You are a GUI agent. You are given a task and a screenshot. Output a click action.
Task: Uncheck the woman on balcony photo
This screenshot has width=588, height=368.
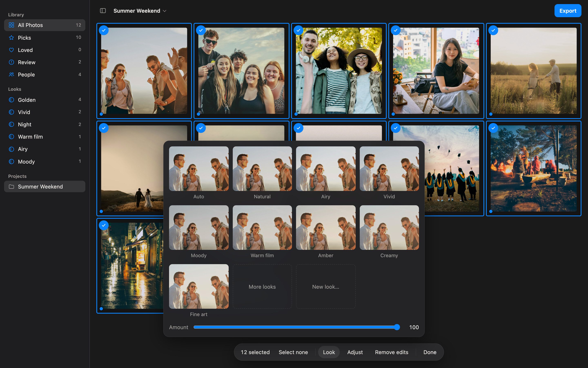pyautogui.click(x=396, y=30)
